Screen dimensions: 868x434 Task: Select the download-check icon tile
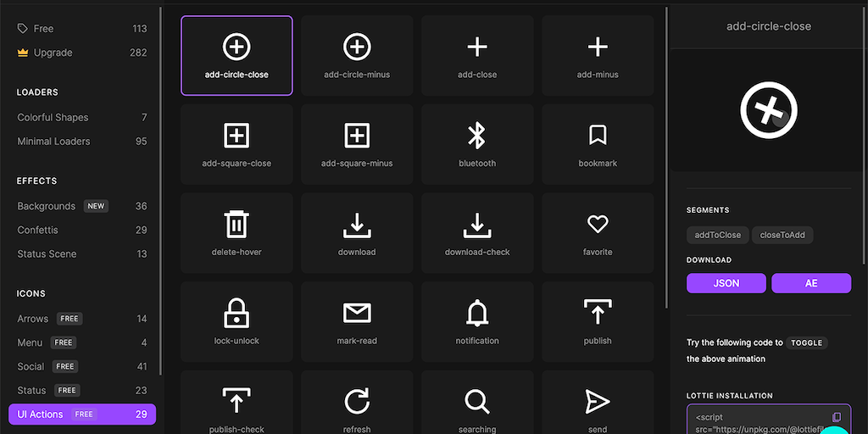477,232
